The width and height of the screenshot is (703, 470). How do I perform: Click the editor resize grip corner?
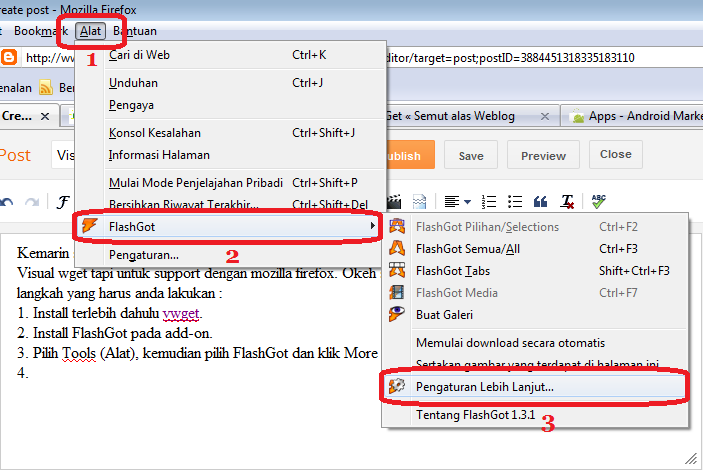(x=691, y=458)
